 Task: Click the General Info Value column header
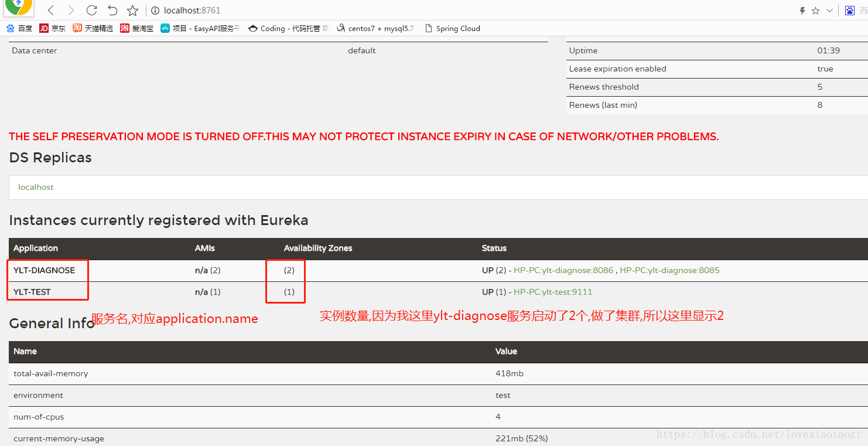(506, 351)
